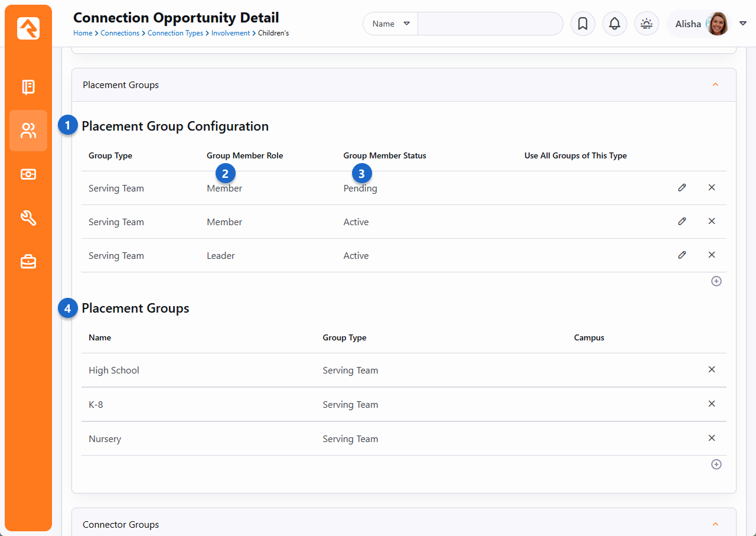
Task: Open the People sidebar icon
Action: click(28, 131)
